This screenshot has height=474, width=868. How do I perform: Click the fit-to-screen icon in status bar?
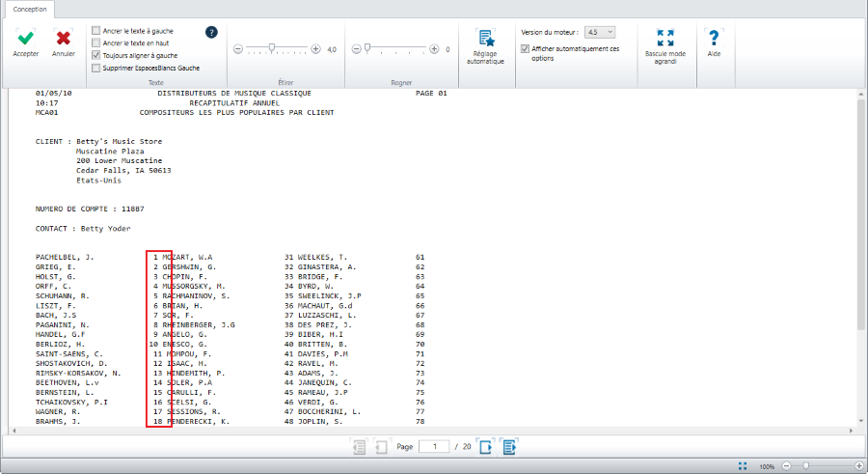743,466
